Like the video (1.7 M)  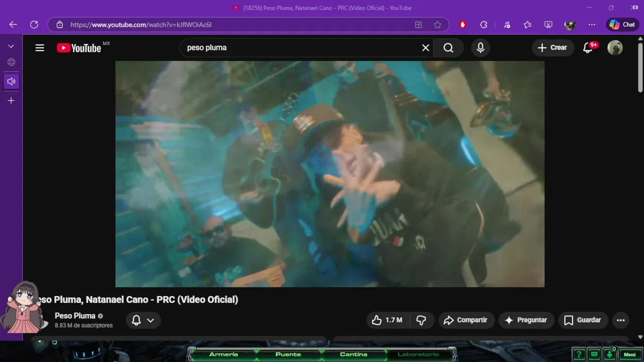click(387, 320)
